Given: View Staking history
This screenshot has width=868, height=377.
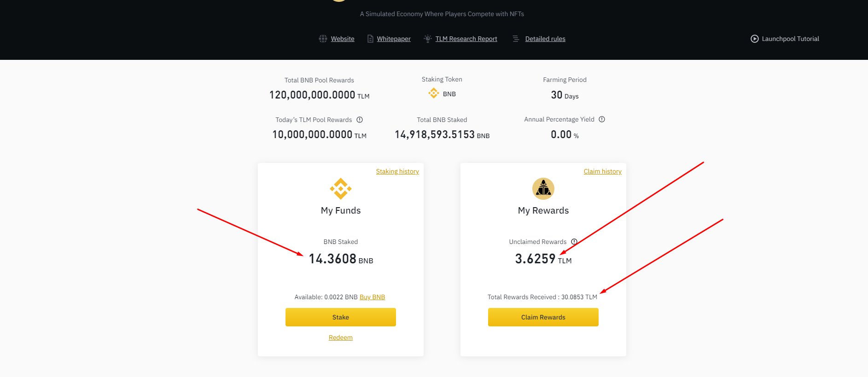Looking at the screenshot, I should point(397,171).
